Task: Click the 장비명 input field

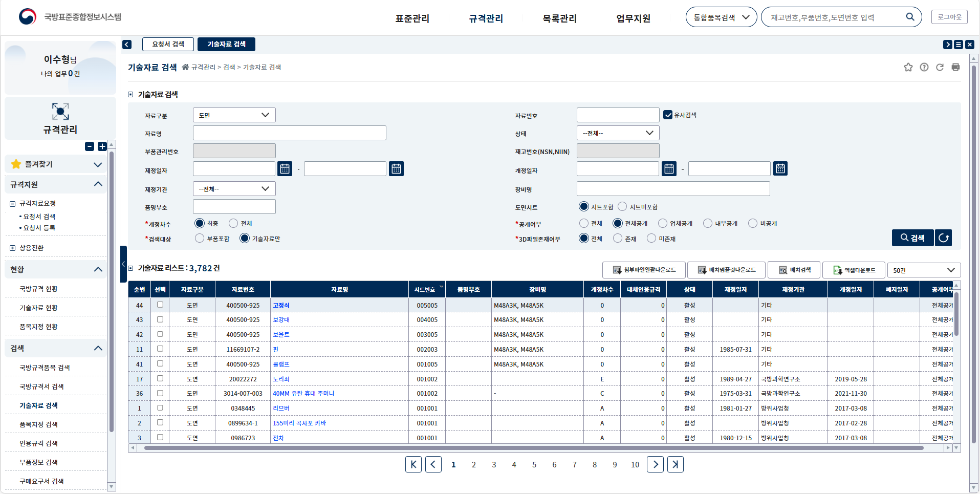Action: coord(673,189)
